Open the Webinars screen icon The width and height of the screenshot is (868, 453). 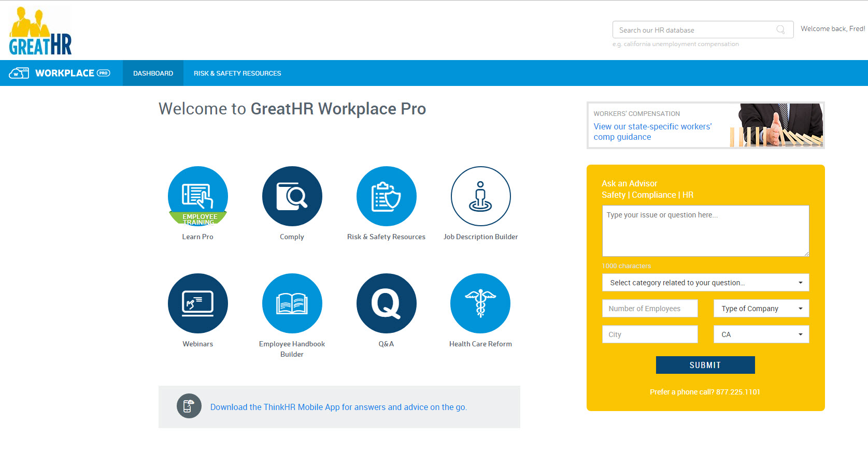click(198, 303)
